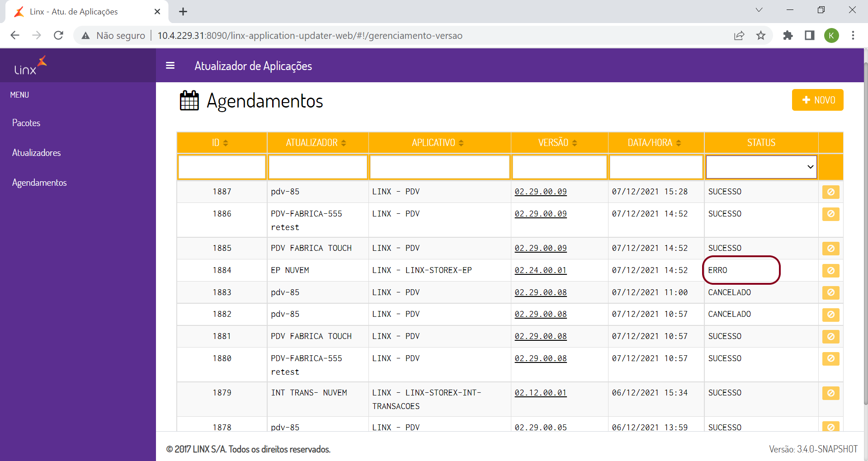This screenshot has height=461, width=868.
Task: Open Atualizadores in the side menu
Action: point(37,153)
